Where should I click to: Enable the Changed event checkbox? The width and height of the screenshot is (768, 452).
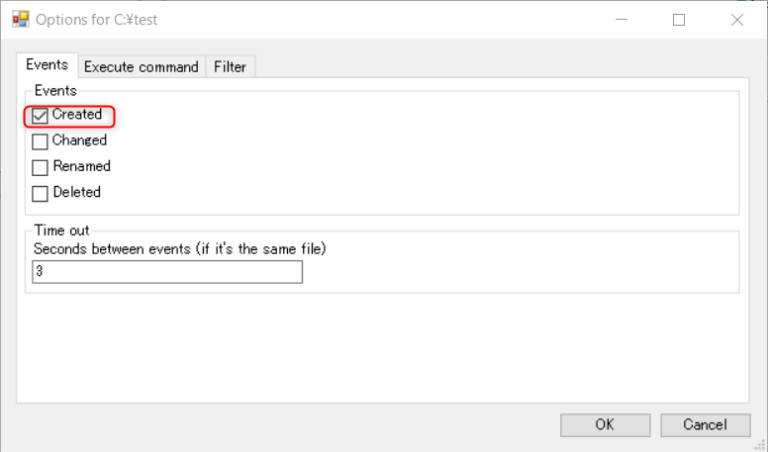[40, 141]
